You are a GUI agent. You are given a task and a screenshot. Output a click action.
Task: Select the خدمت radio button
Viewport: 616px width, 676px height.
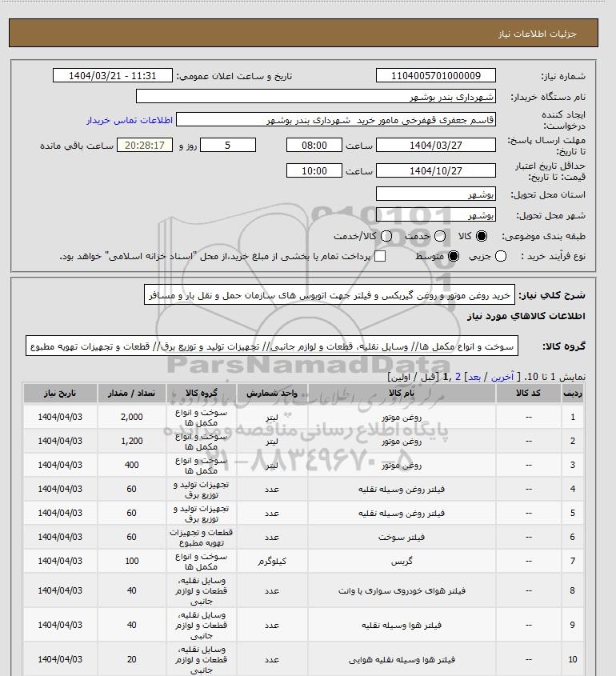coord(440,236)
